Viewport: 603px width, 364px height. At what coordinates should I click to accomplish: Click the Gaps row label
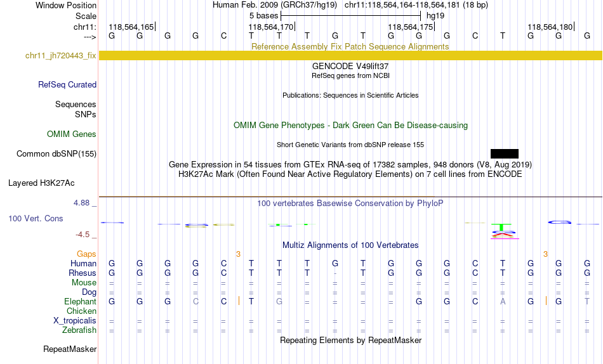pos(86,254)
